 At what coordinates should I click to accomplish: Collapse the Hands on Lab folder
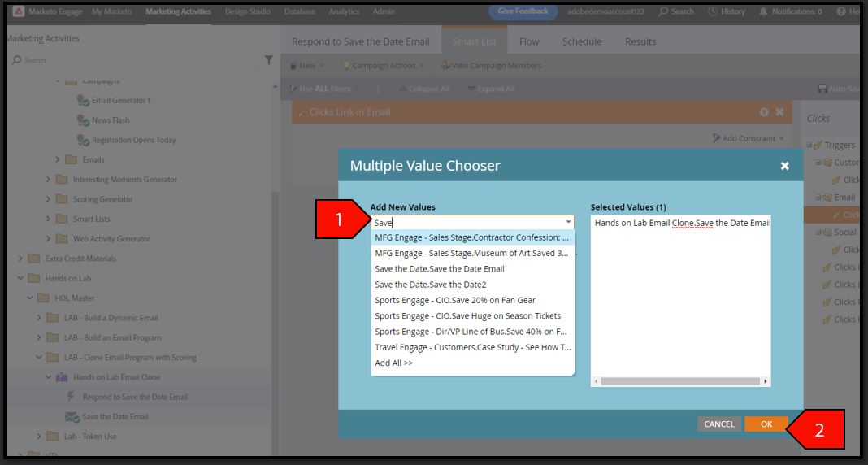tap(20, 278)
